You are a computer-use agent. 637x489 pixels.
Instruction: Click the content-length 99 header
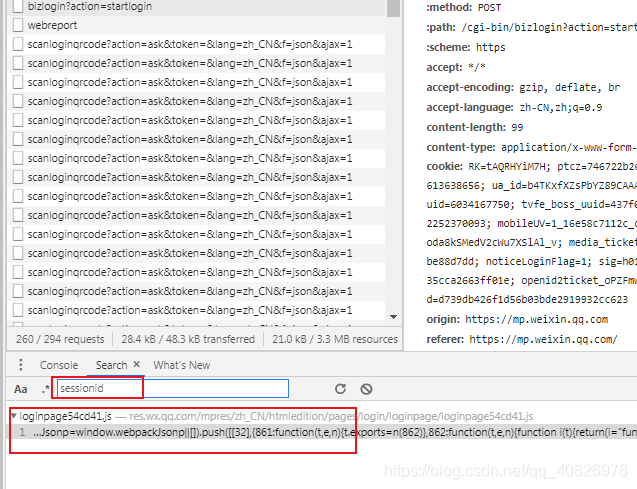point(474,127)
